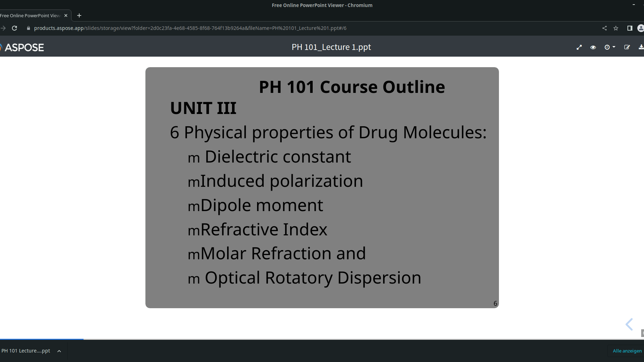The image size is (644, 362).
Task: Open the browser profile avatar
Action: (x=641, y=28)
